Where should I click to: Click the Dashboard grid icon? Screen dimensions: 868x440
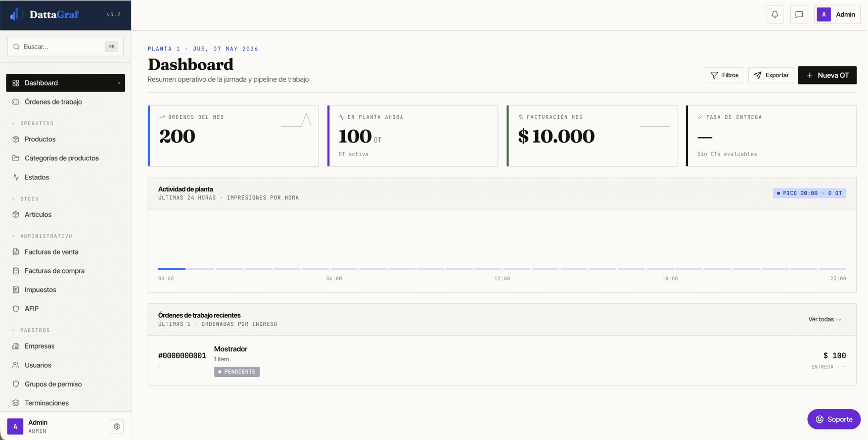pyautogui.click(x=16, y=83)
